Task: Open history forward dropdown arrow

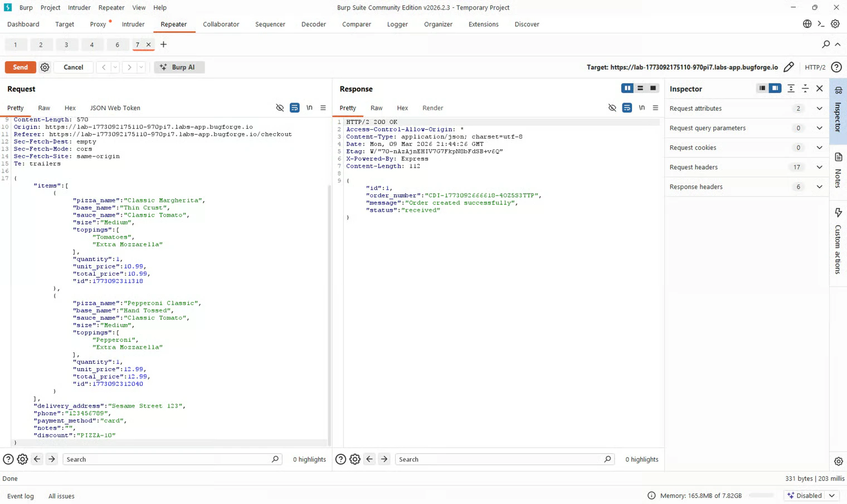Action: (x=141, y=67)
